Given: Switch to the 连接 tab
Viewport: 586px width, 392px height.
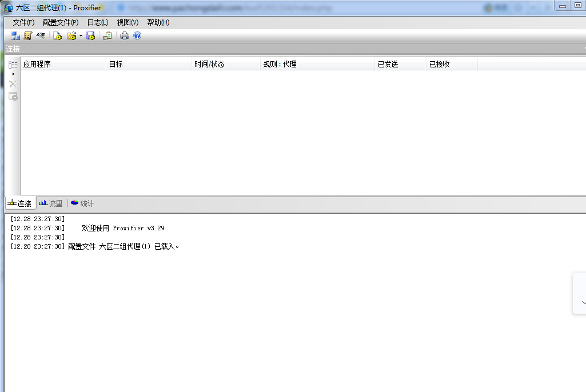Looking at the screenshot, I should [20, 203].
